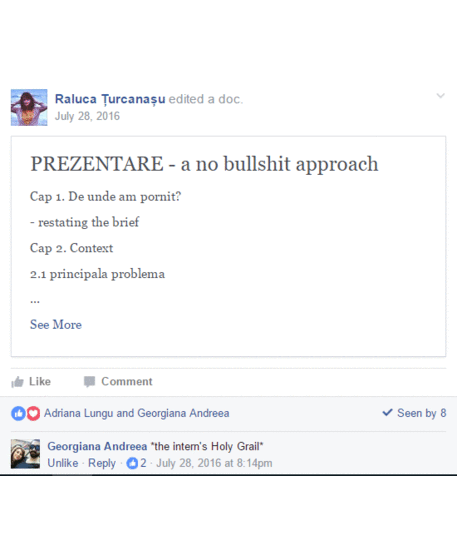457x556 pixels.
Task: Open the red heart reaction icon
Action: click(x=33, y=413)
